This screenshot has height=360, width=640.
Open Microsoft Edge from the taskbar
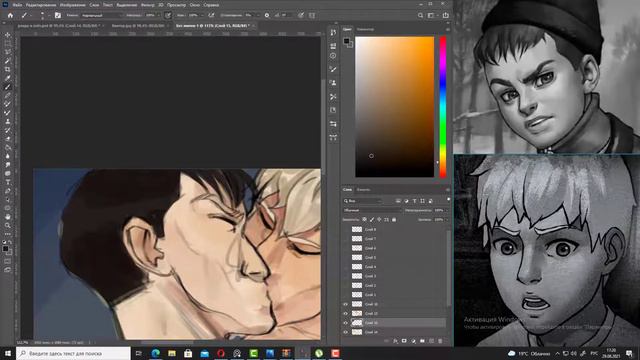click(x=155, y=353)
